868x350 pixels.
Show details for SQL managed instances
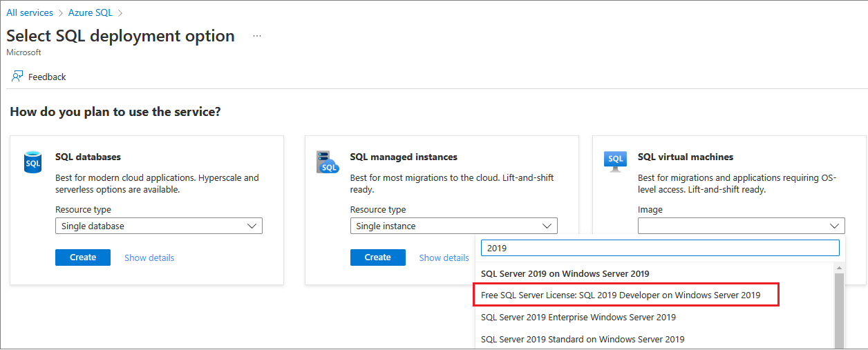coord(444,257)
